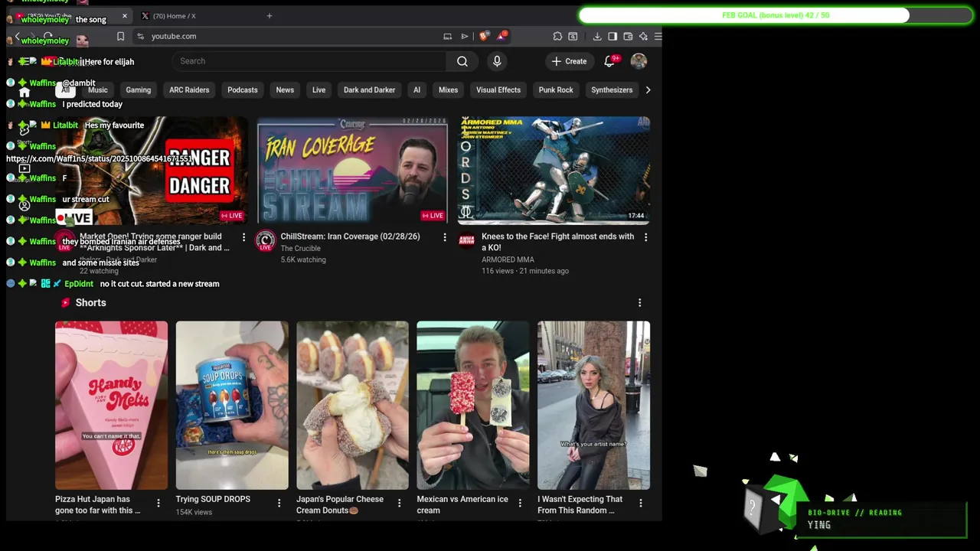Screen dimensions: 980x551
Task: Open options for Trying SOUP DROPS short
Action: [x=279, y=503]
